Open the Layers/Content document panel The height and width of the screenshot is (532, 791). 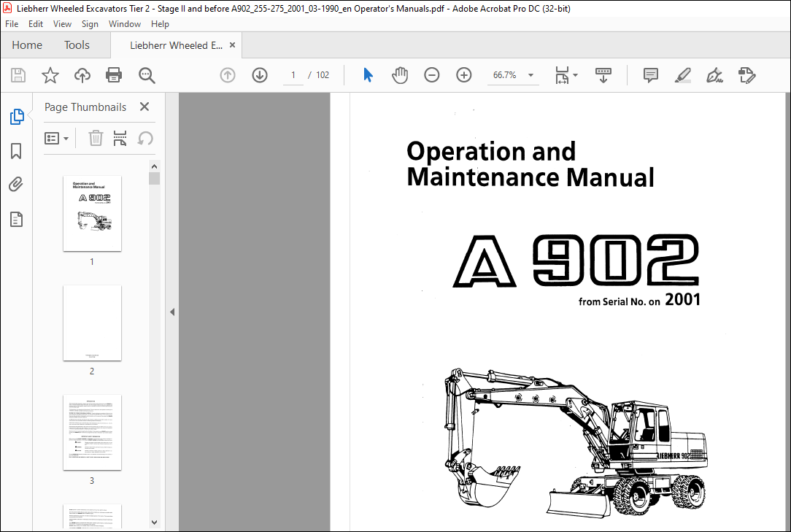point(16,219)
